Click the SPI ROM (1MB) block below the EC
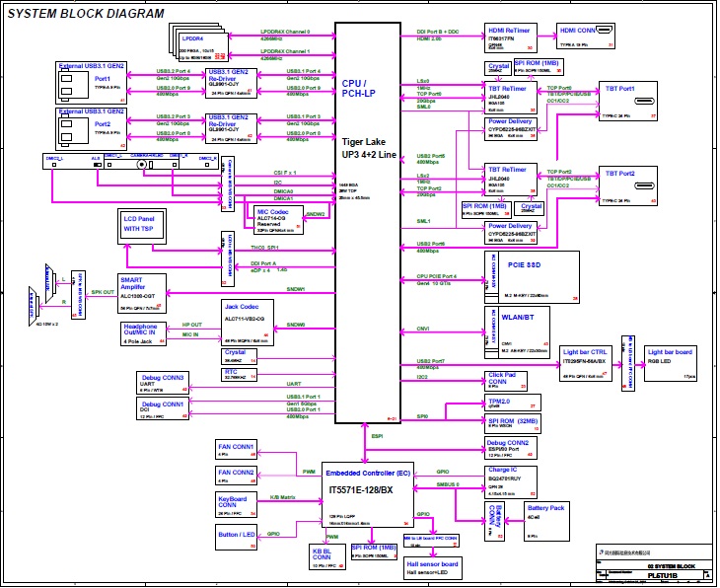Screen dimensions: 720x588 coord(374,551)
